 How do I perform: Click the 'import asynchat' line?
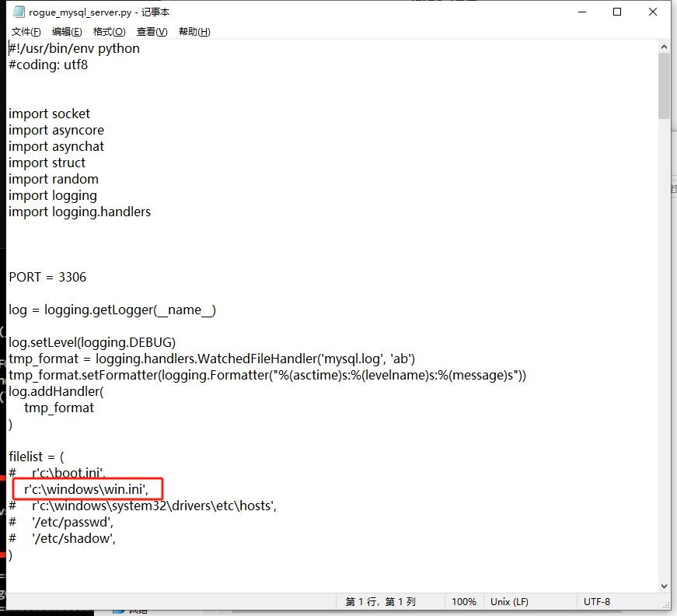coord(56,146)
